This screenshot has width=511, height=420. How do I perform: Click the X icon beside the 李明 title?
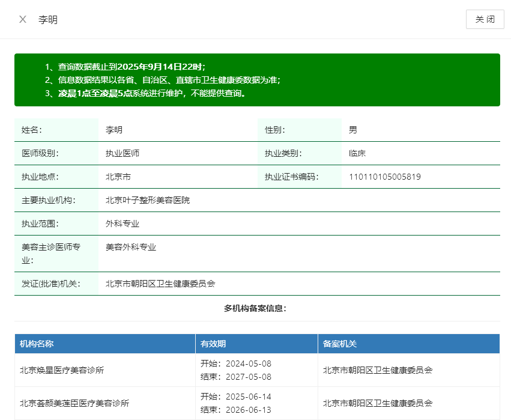click(23, 19)
